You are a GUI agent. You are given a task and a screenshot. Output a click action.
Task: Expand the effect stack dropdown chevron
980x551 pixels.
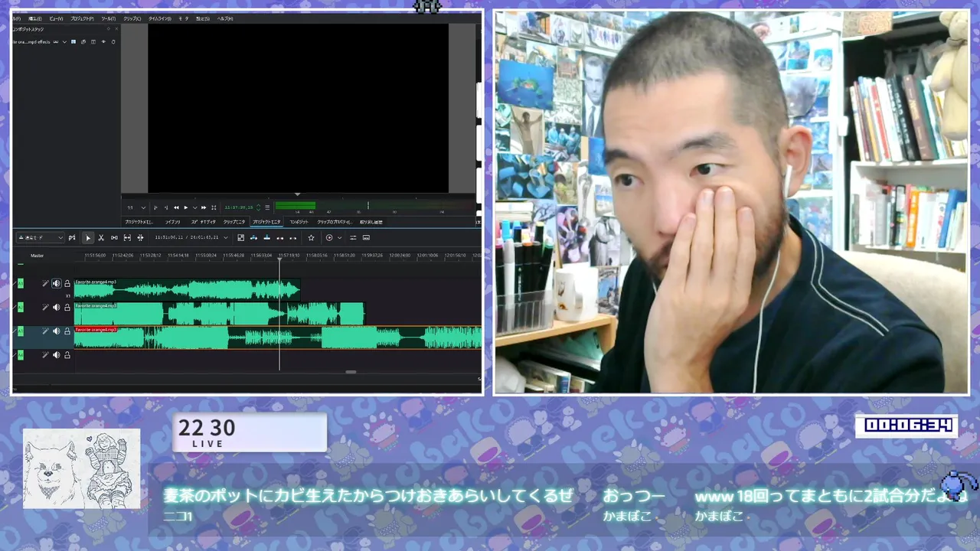[x=64, y=41]
